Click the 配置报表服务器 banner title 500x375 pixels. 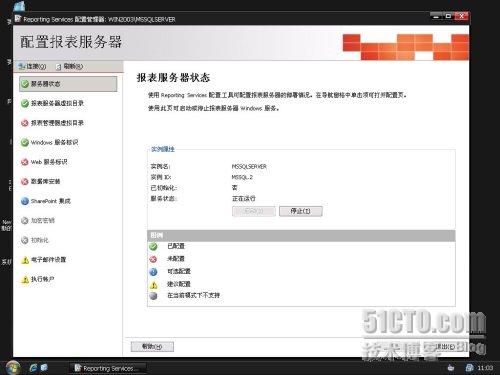(x=71, y=42)
